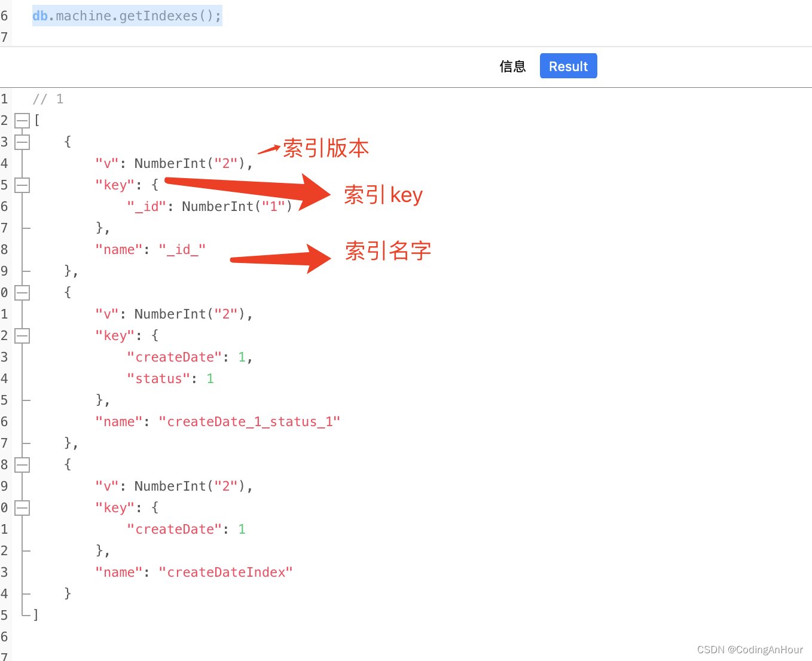Collapse the top-level array fold marker

tap(22, 121)
